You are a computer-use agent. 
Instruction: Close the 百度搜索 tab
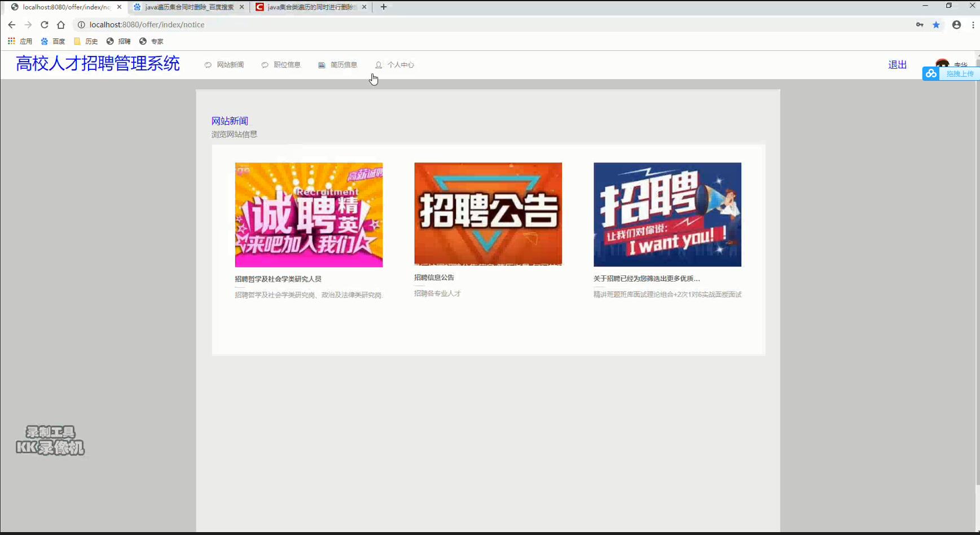click(x=241, y=7)
